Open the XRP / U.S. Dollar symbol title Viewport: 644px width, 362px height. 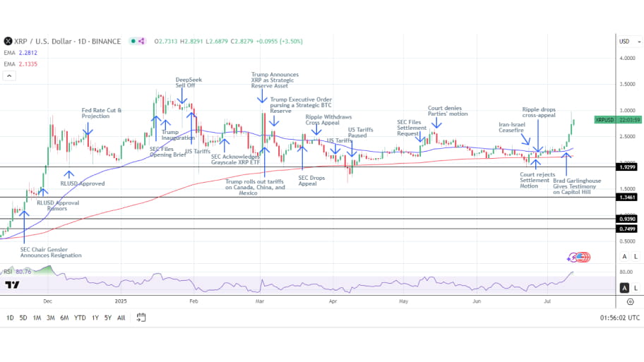tap(68, 41)
